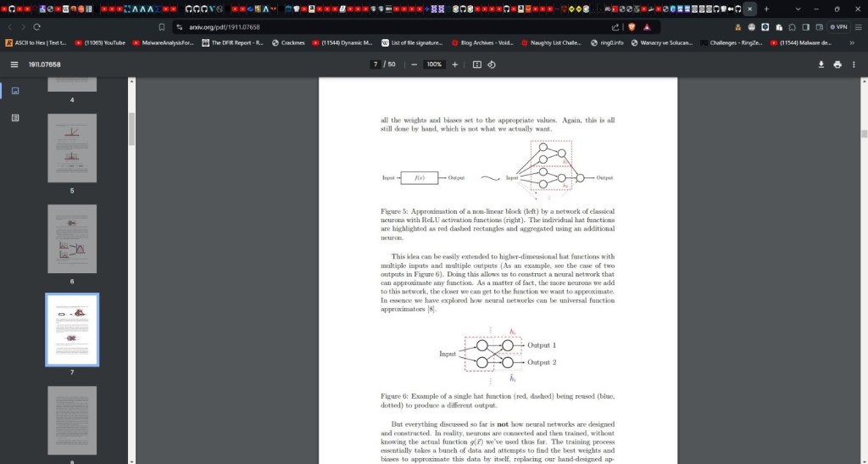Toggle the PDF sidebar hamburger menu

click(14, 64)
